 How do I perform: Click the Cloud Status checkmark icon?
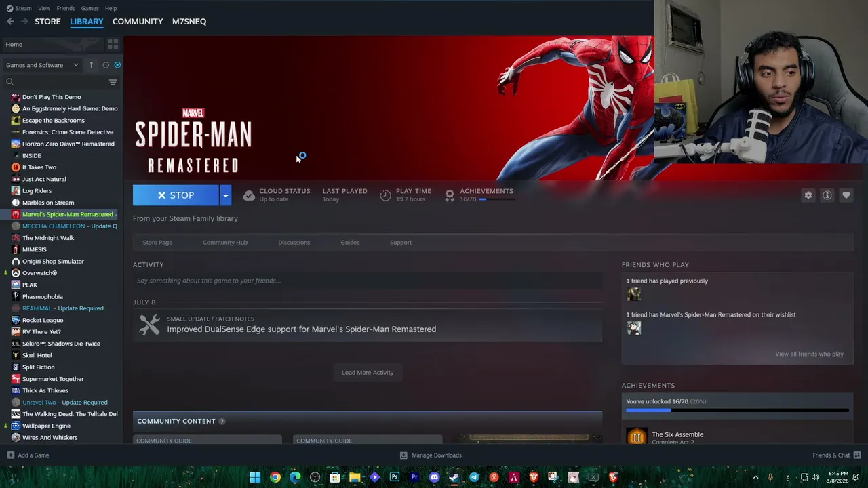(x=249, y=195)
